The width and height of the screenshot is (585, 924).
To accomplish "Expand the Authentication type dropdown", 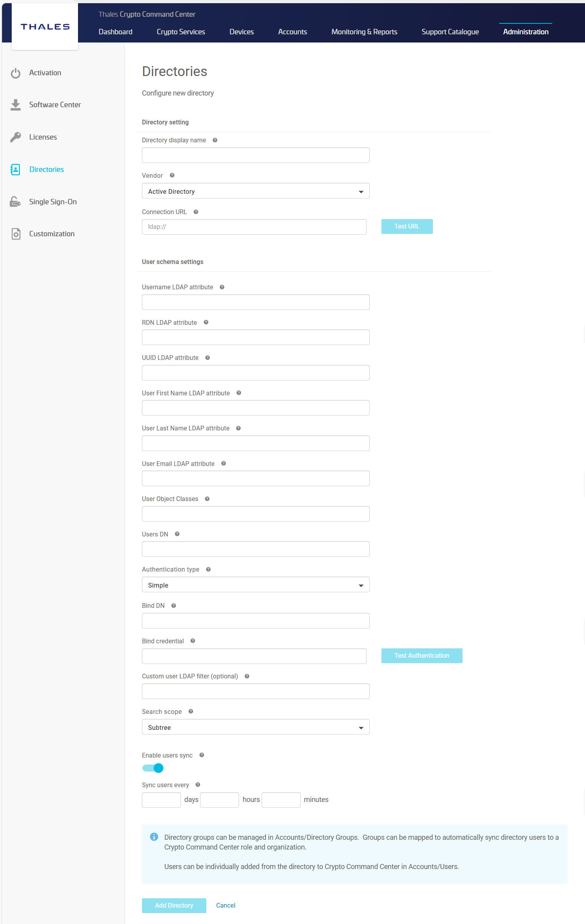I will [x=255, y=585].
